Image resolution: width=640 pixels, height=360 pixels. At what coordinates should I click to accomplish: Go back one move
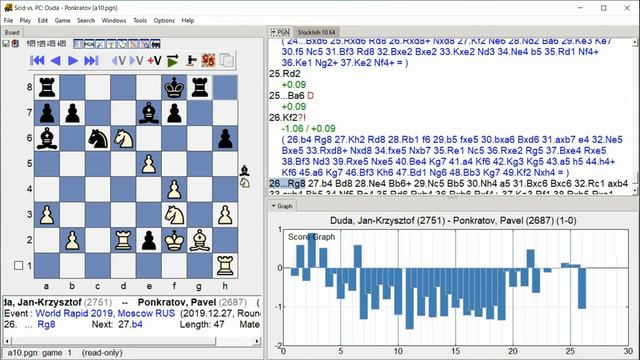56,61
